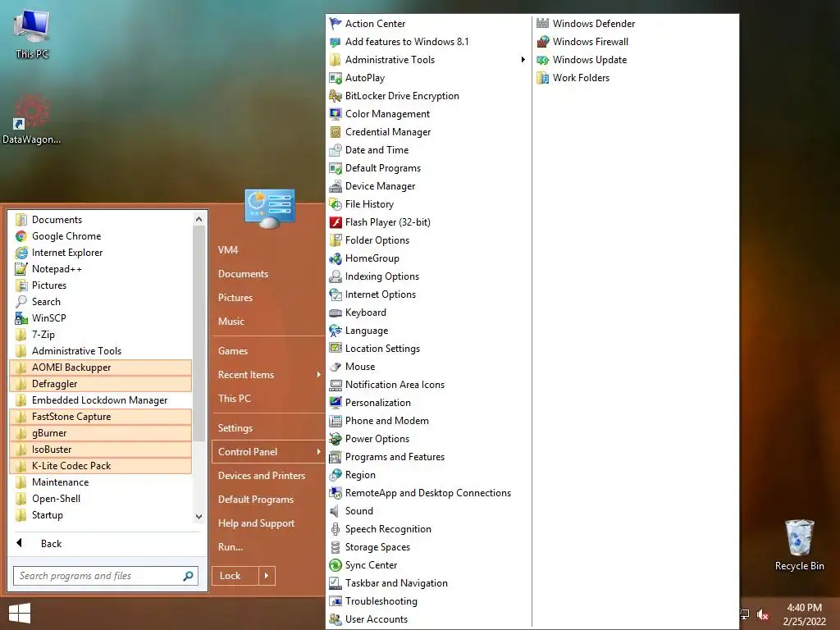840x630 pixels.
Task: Open the DataWagon desktop shortcut
Action: (31, 119)
